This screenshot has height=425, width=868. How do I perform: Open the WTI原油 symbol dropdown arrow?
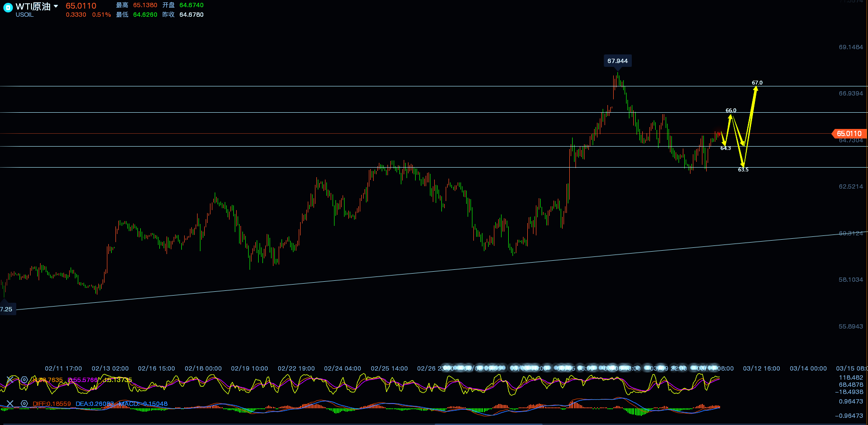[x=56, y=7]
